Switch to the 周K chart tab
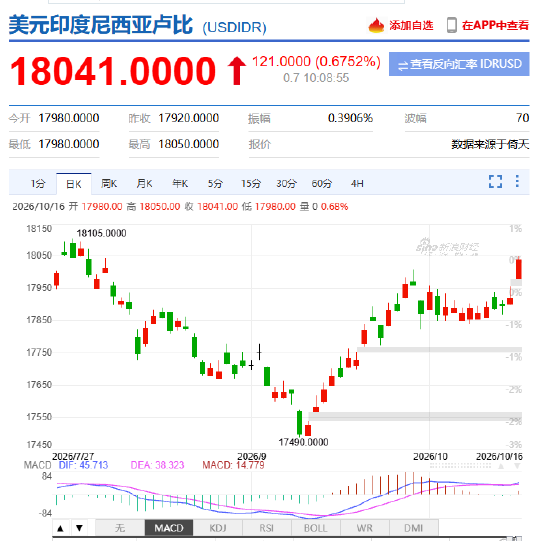Screen dimensions: 550x541 point(109,183)
